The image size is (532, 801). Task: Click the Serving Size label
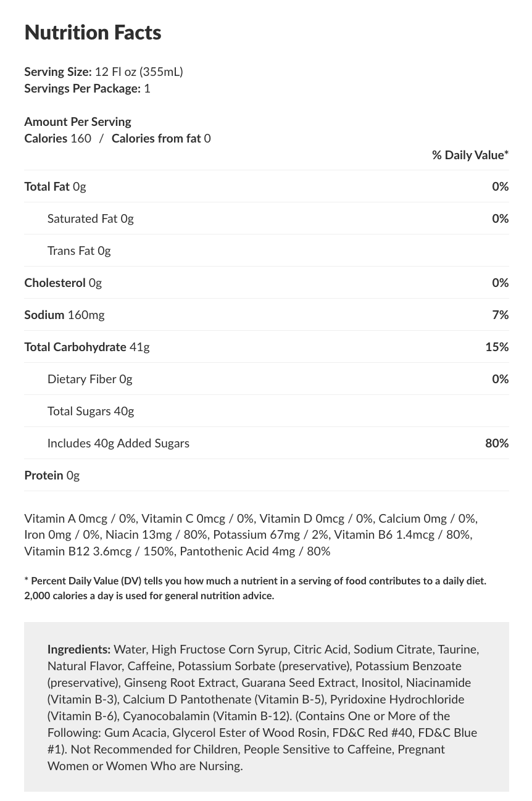pos(58,72)
